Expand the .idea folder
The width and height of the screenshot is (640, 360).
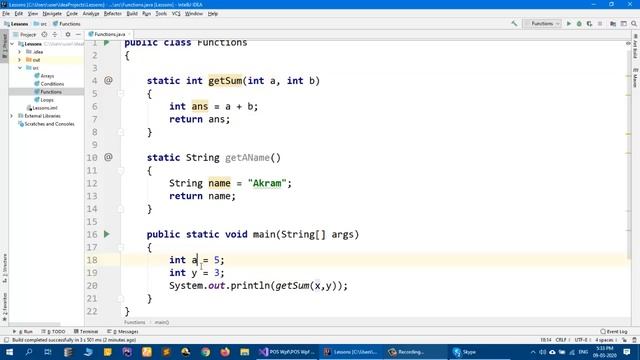pyautogui.click(x=19, y=52)
